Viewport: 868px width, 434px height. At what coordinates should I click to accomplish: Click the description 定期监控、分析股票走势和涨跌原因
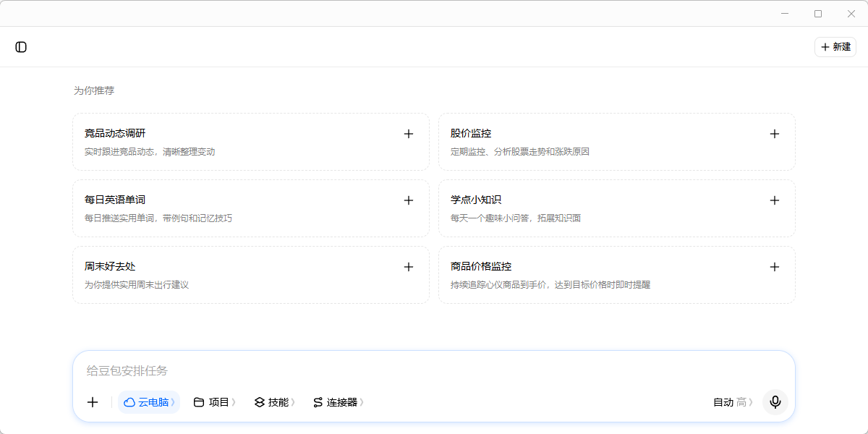[520, 152]
